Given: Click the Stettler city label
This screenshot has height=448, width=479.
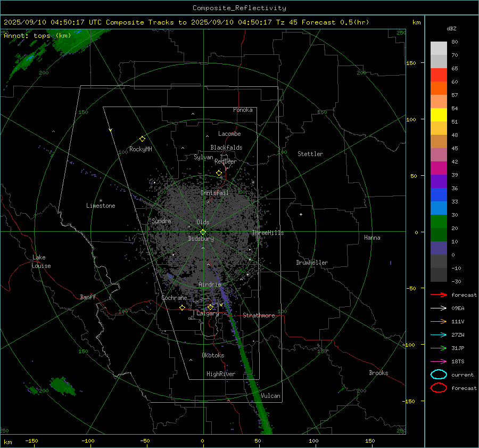Looking at the screenshot, I should (310, 154).
